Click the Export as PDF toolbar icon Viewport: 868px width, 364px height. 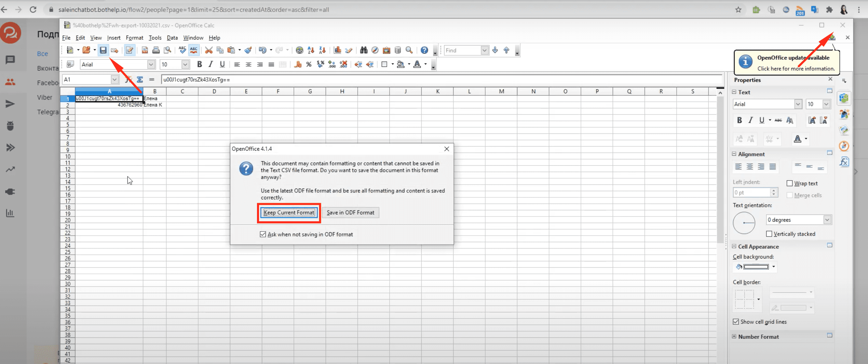tap(145, 50)
